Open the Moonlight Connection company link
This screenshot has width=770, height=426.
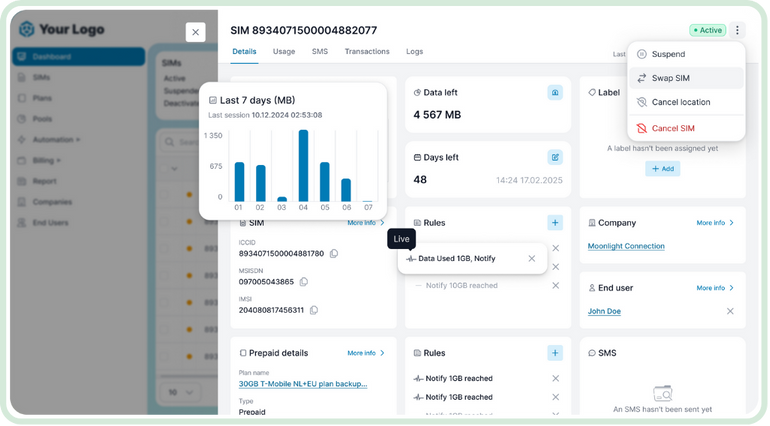coord(626,246)
